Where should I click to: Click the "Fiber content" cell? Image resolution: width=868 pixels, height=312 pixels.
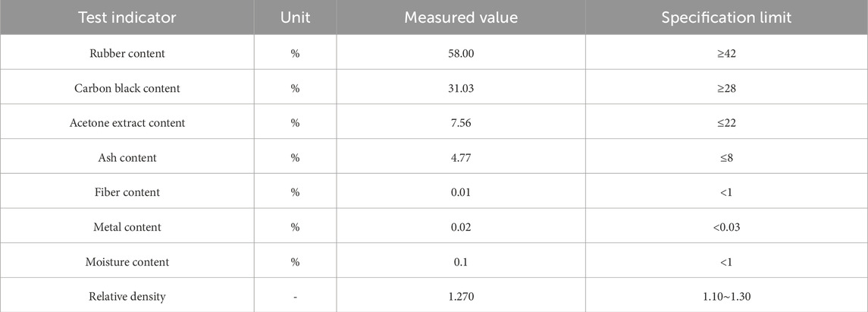[127, 192]
